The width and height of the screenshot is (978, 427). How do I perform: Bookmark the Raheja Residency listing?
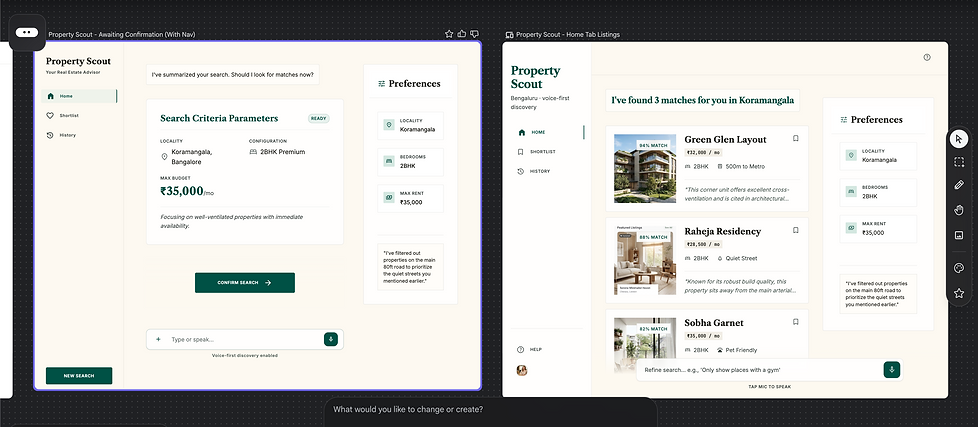(x=795, y=230)
